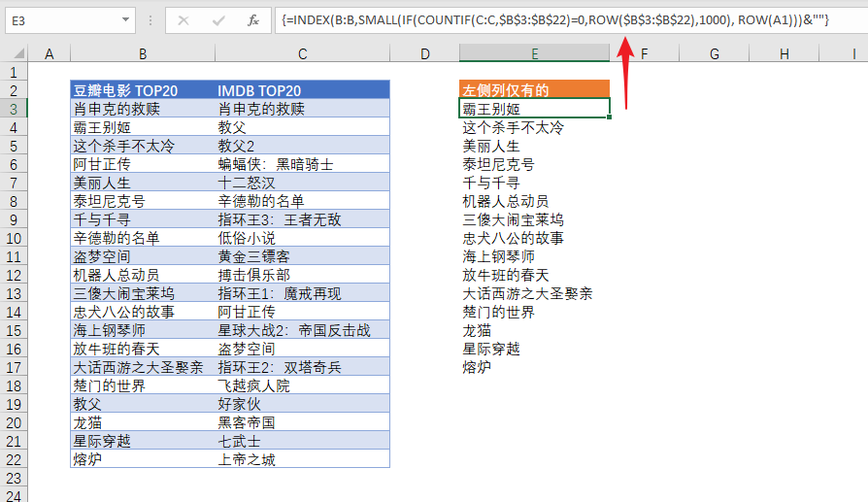Select row 12 header

coord(14,275)
